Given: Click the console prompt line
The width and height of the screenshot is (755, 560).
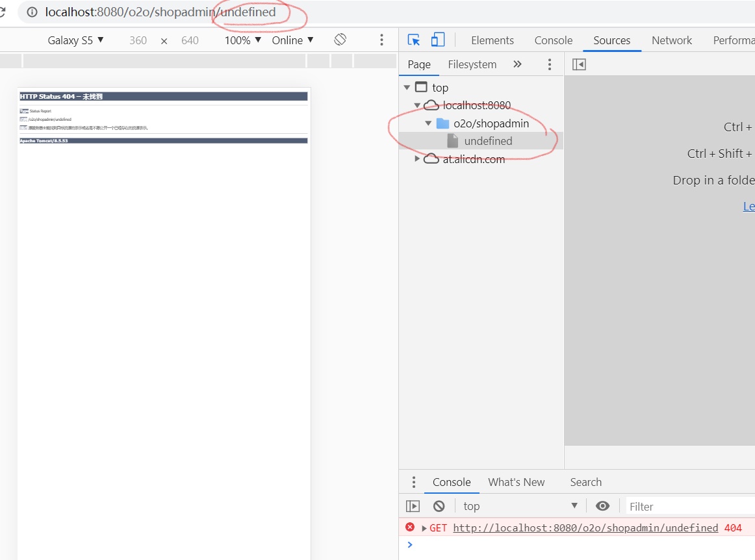Looking at the screenshot, I should click(x=577, y=544).
